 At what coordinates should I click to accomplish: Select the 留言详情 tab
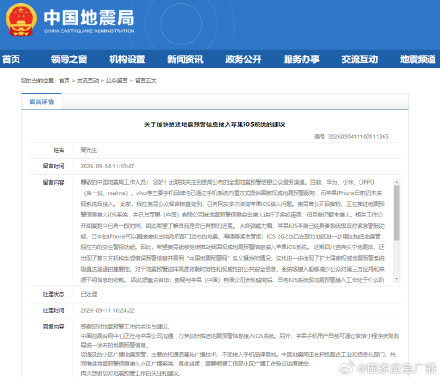(42, 102)
